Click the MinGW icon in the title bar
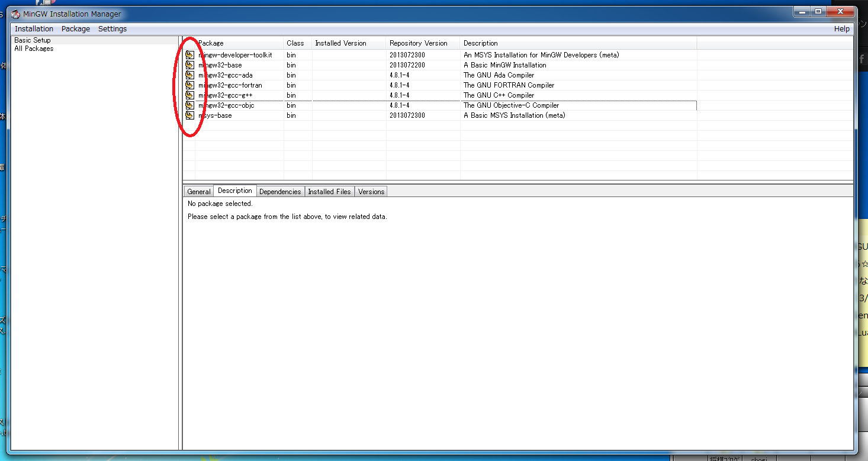The height and width of the screenshot is (461, 868). click(x=15, y=14)
